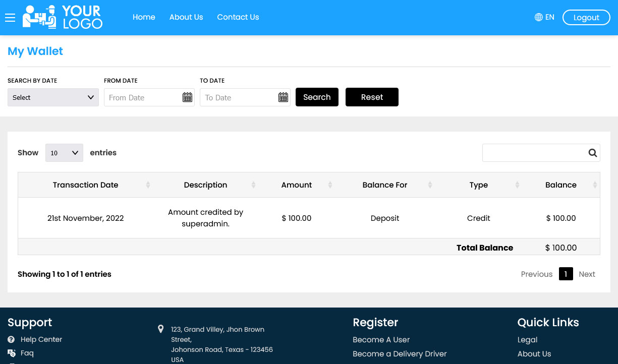Click the Help Center question icon
This screenshot has width=618, height=364.
point(11,339)
